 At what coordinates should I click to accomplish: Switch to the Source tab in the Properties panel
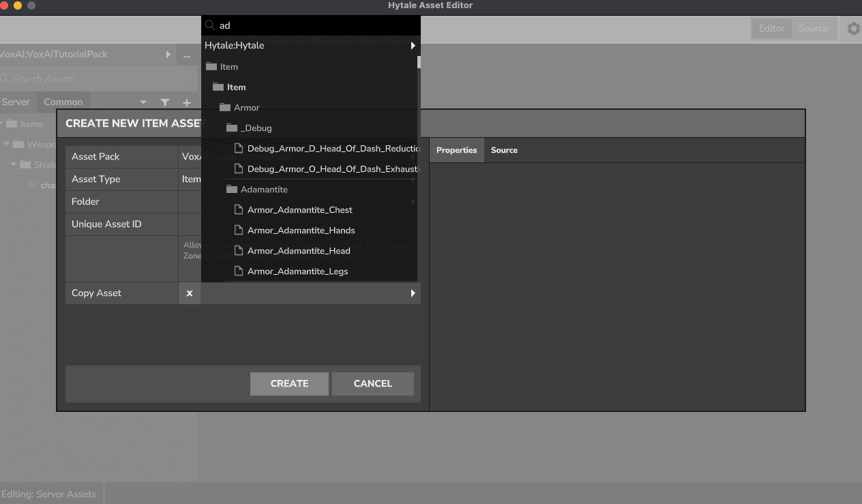[x=504, y=150]
